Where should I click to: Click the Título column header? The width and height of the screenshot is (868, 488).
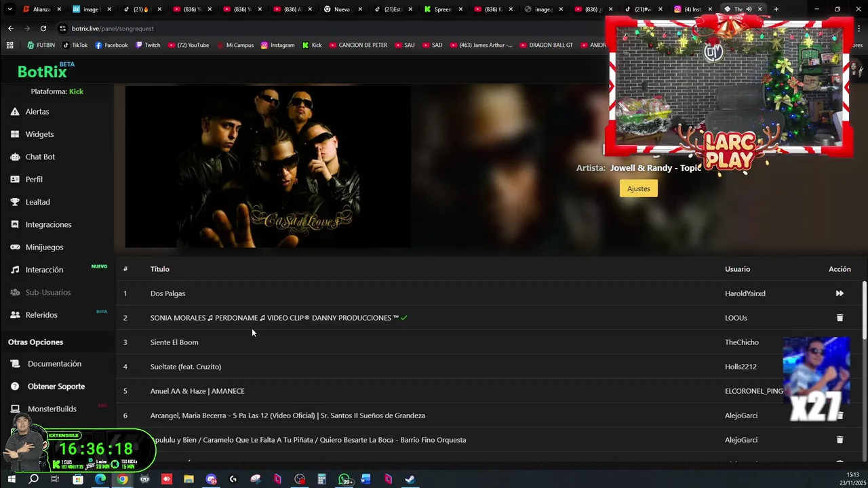tap(160, 269)
